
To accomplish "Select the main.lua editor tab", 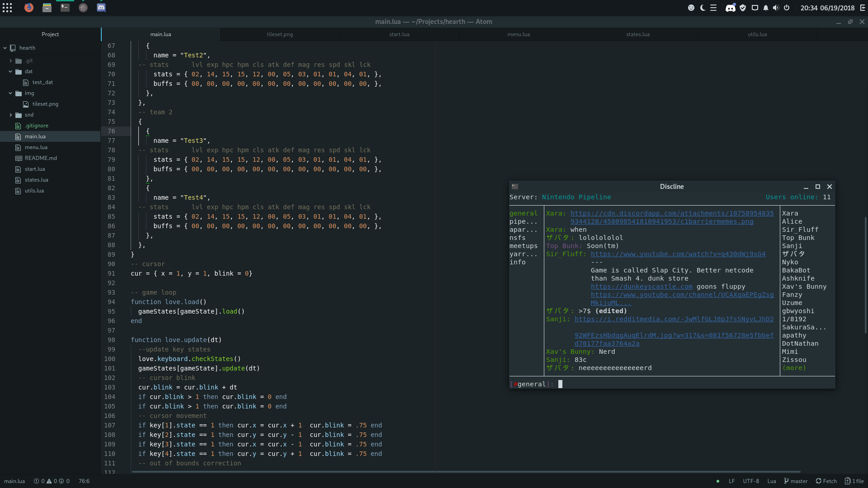I will pos(160,34).
